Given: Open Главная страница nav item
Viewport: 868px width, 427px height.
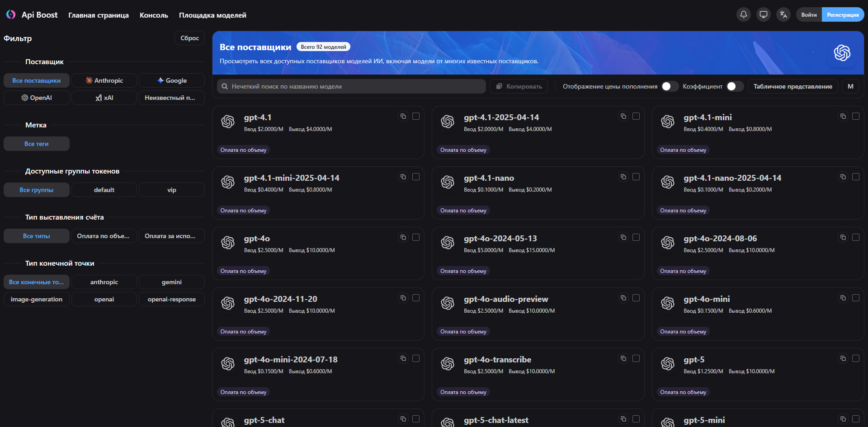Looking at the screenshot, I should [99, 15].
